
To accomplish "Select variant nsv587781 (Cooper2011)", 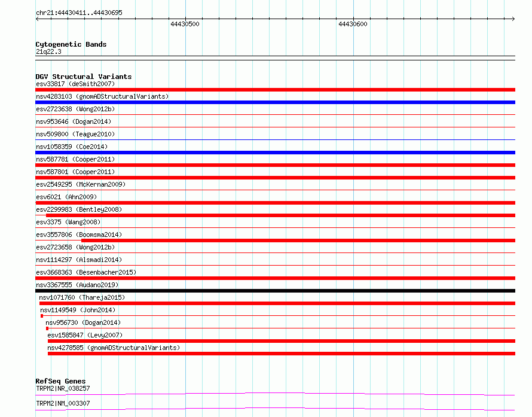I will coord(75,159).
